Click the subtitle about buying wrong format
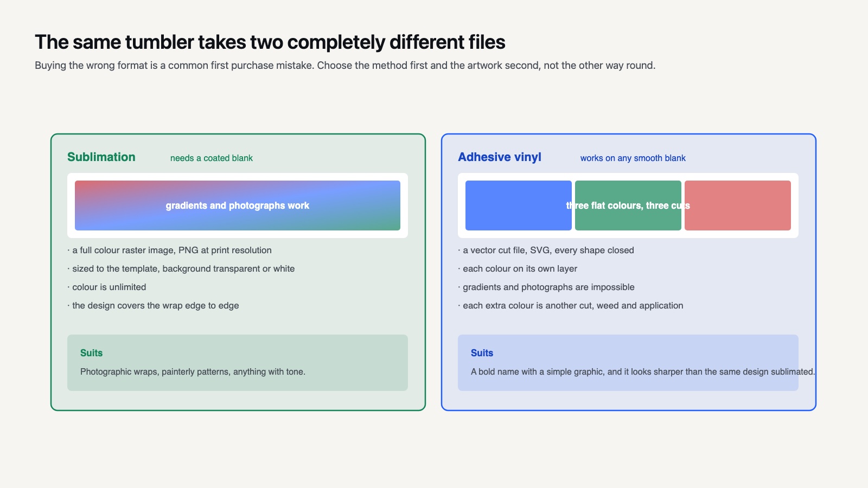The height and width of the screenshot is (488, 868). 345,66
